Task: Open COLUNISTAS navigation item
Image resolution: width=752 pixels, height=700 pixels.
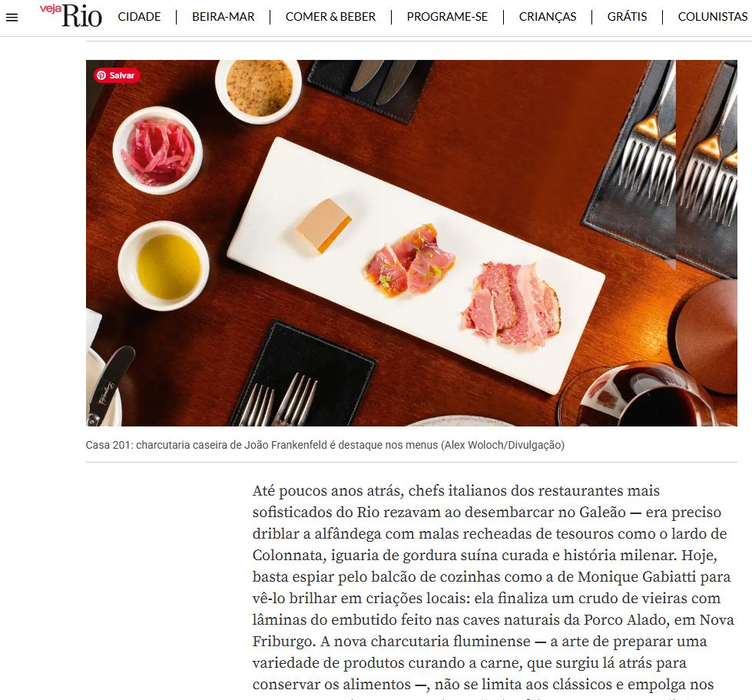Action: point(713,17)
